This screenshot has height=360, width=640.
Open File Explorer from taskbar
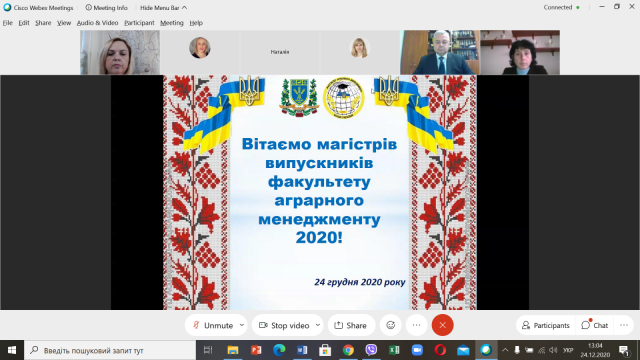(x=233, y=350)
